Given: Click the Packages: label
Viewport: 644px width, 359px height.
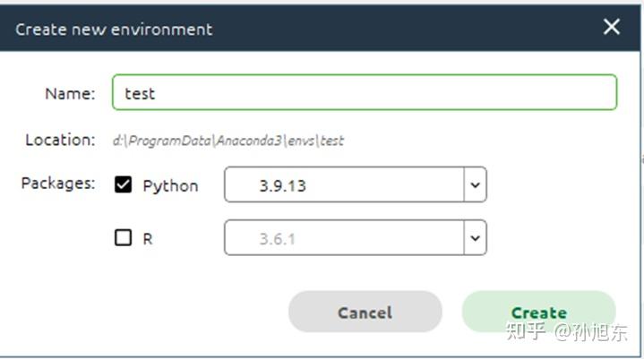Looking at the screenshot, I should pyautogui.click(x=58, y=184).
